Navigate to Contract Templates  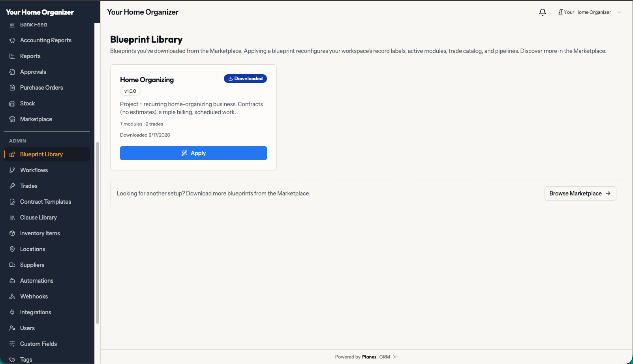pos(47,202)
